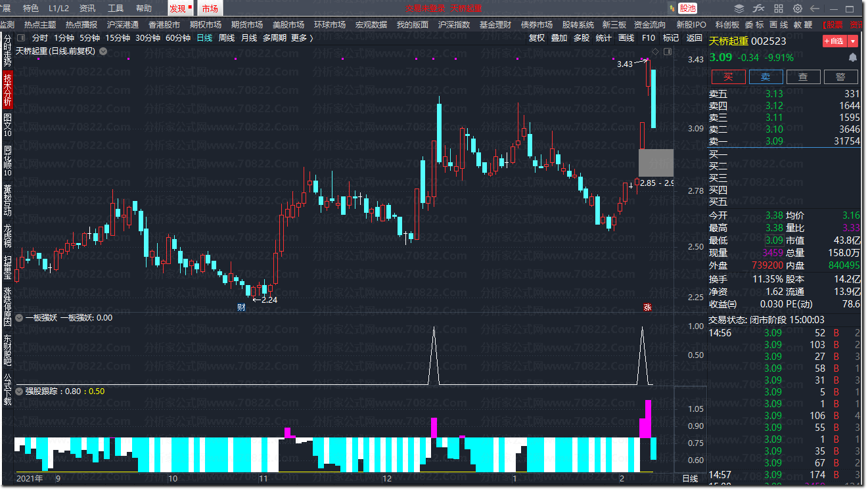Expand the dropdown beside 一板强妖 indicator

tap(20, 318)
